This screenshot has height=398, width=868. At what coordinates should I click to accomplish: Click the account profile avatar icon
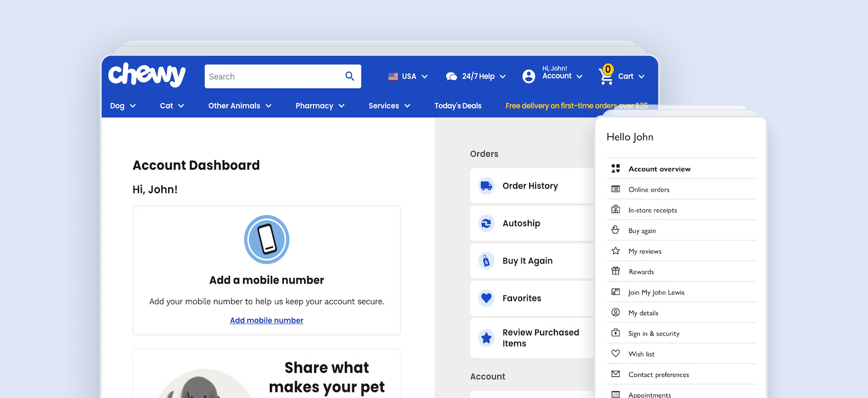[x=529, y=76]
